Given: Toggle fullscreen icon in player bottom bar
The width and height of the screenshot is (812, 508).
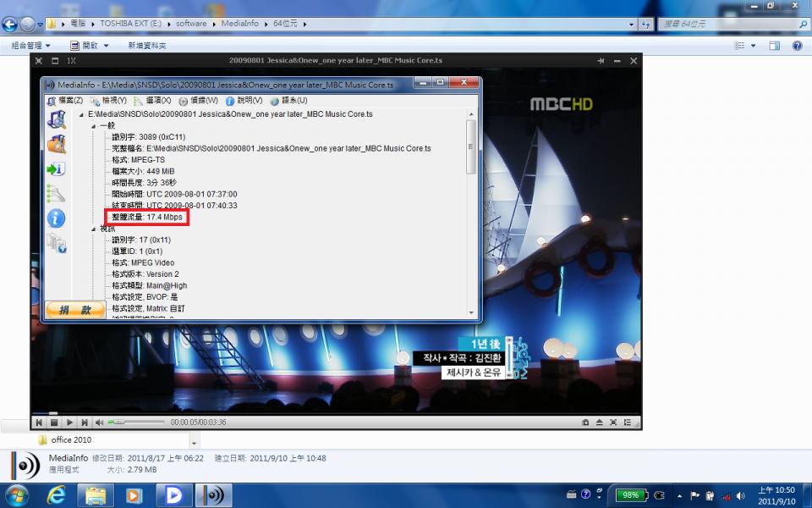Looking at the screenshot, I should (x=613, y=422).
